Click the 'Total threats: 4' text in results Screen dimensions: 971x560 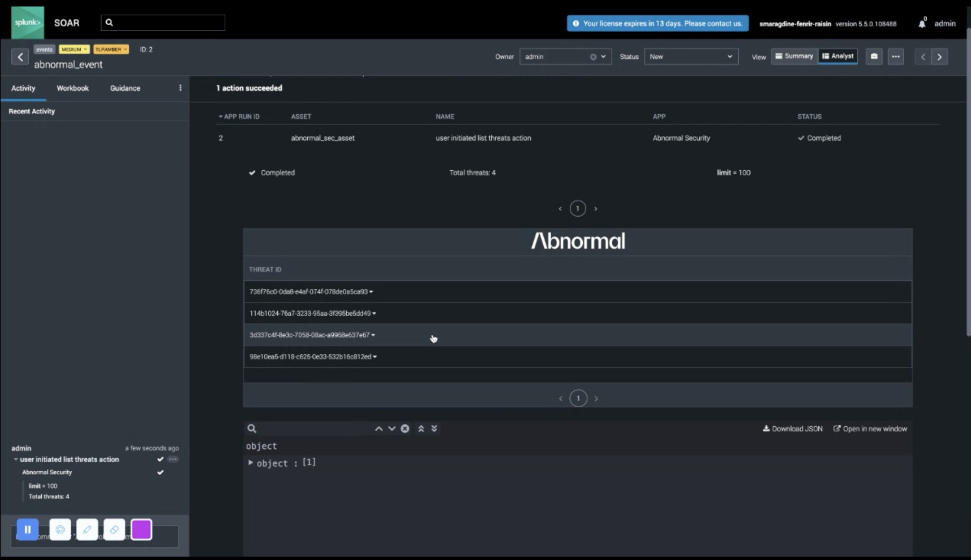click(472, 173)
